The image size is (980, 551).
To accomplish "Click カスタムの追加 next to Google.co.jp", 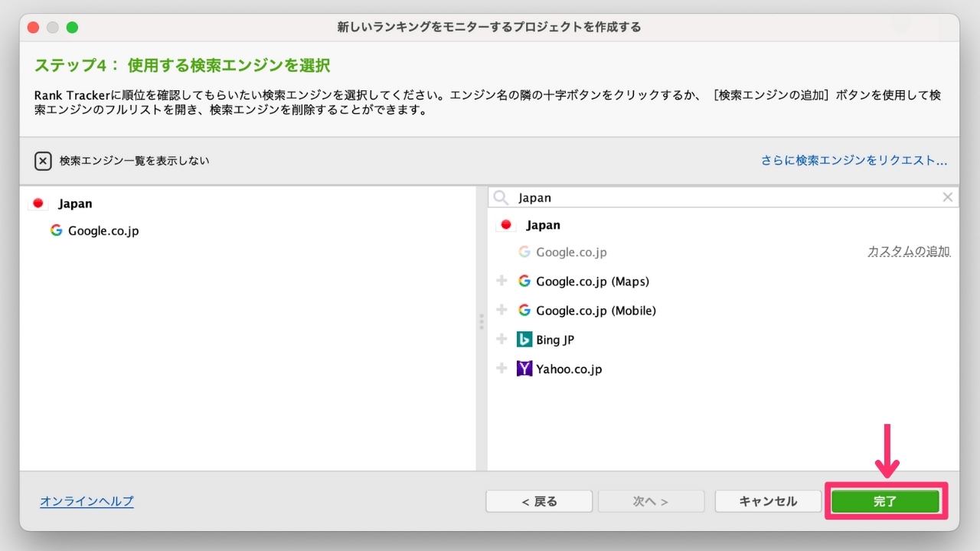I will [909, 252].
